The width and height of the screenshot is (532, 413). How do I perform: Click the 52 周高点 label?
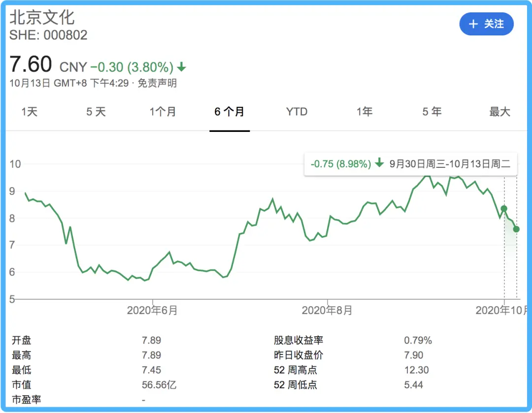[x=295, y=370]
